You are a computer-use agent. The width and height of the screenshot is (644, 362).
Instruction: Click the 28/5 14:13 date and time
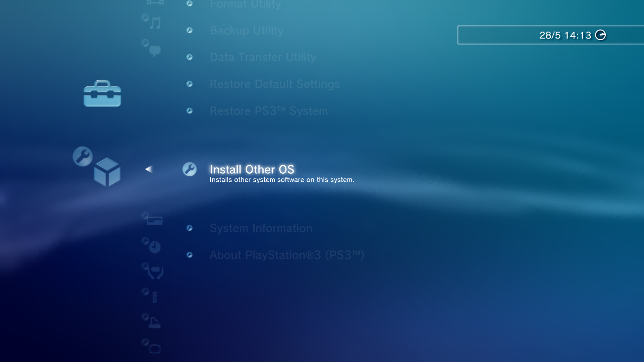pyautogui.click(x=565, y=35)
